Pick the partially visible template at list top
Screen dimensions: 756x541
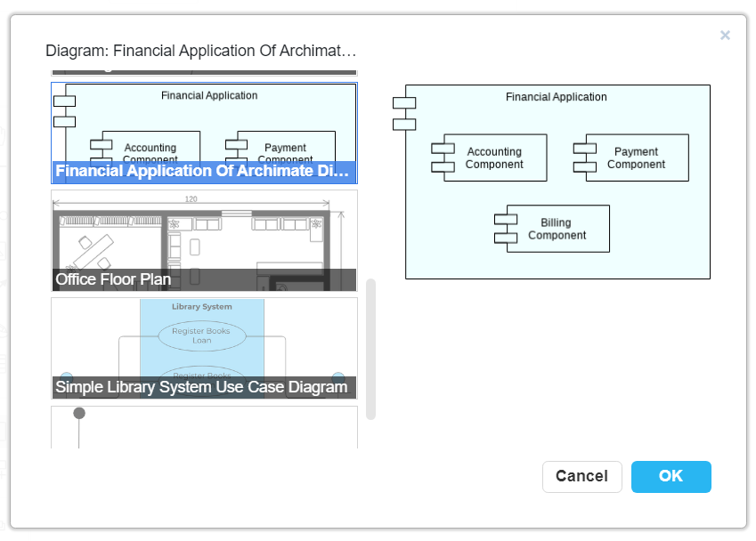click(x=204, y=69)
